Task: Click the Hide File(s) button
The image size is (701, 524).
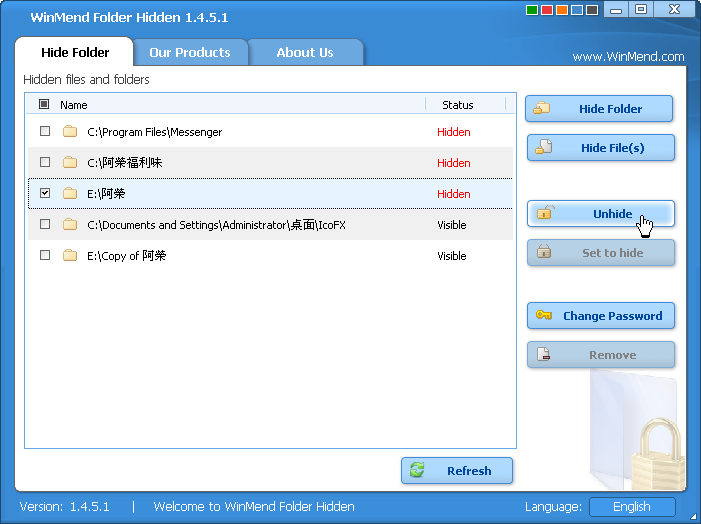Action: point(601,148)
